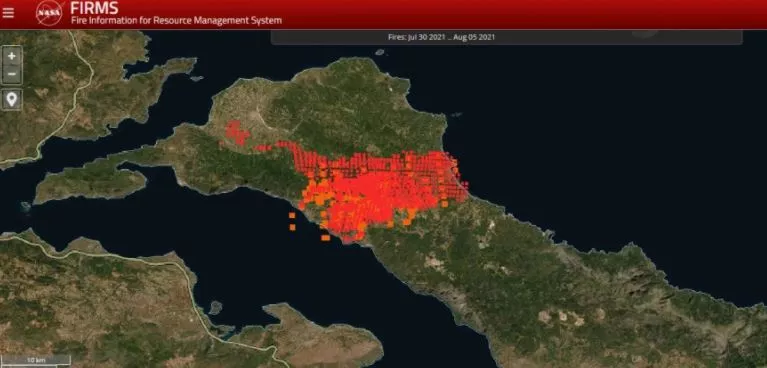767x368 pixels.
Task: Select the topmost offshore orange fire square
Action: [x=292, y=215]
